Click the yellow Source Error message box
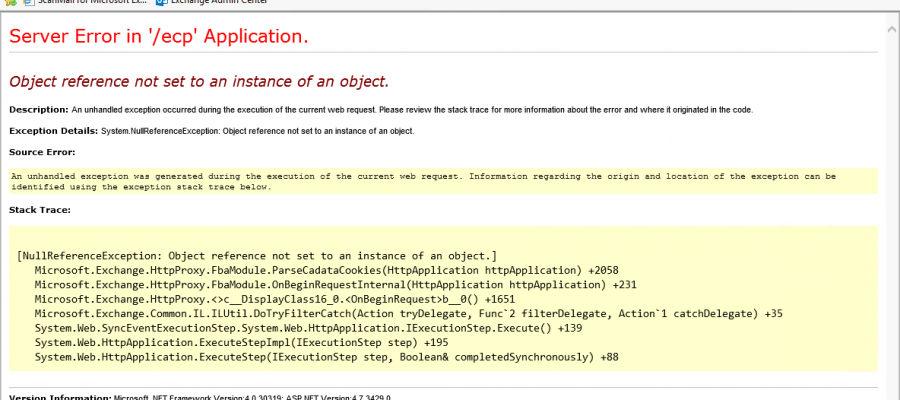The width and height of the screenshot is (900, 400). tap(440, 181)
